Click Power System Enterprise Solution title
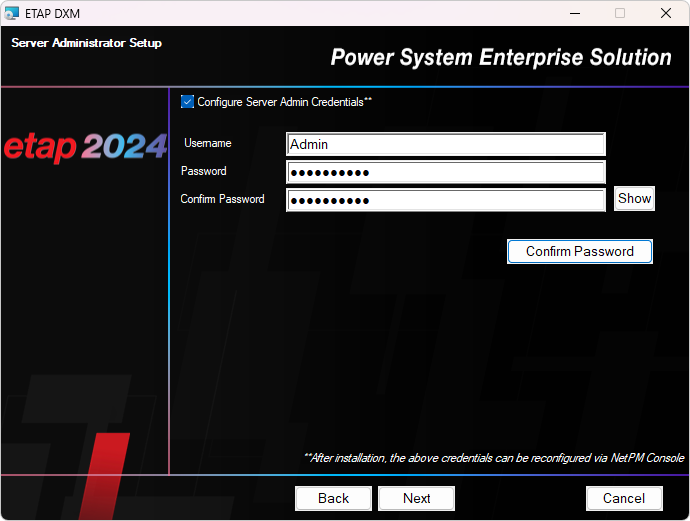Image resolution: width=690 pixels, height=521 pixels. point(501,57)
